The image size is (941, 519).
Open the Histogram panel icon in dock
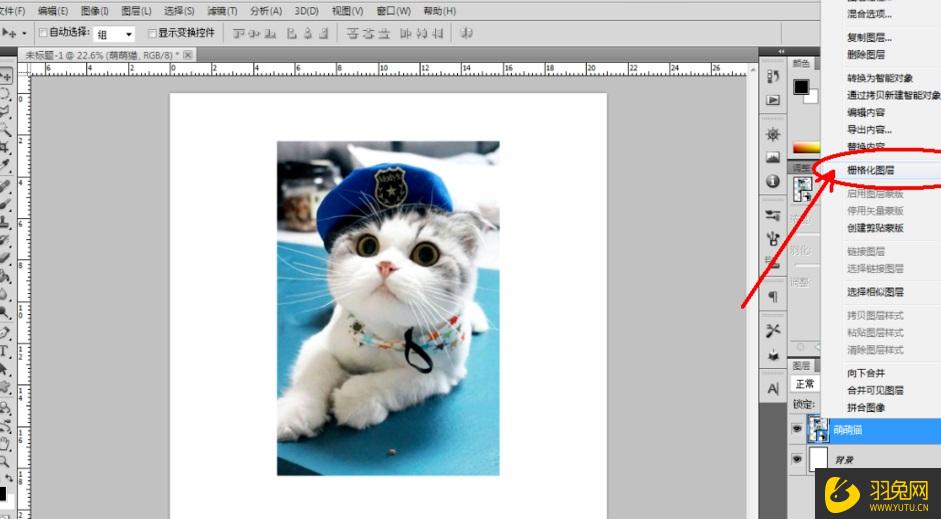pyautogui.click(x=773, y=158)
